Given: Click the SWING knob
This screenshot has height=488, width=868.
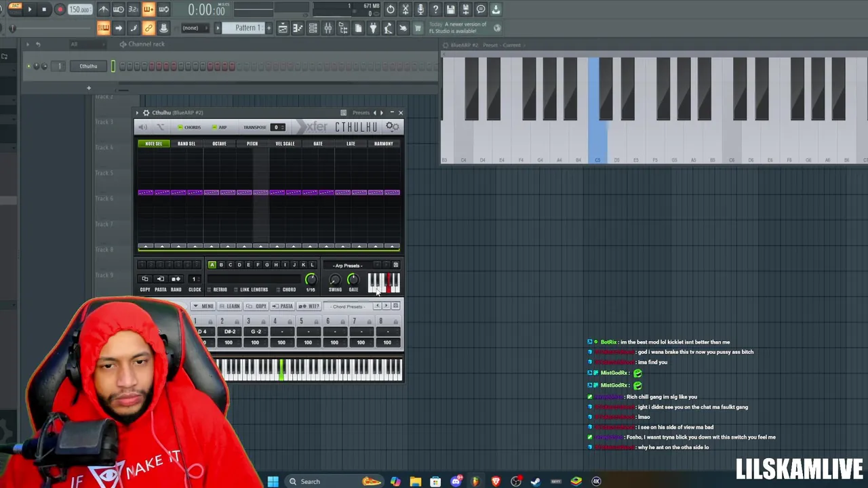Looking at the screenshot, I should click(x=335, y=279).
